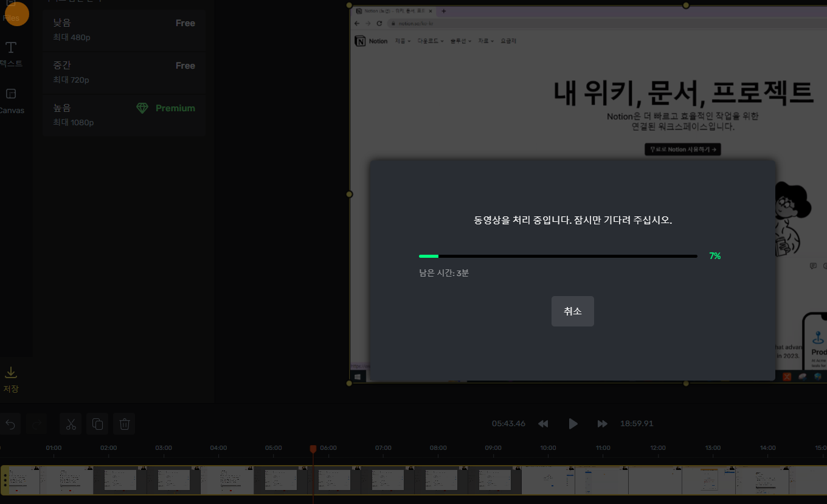Click the fast-forward playback button

(x=602, y=424)
